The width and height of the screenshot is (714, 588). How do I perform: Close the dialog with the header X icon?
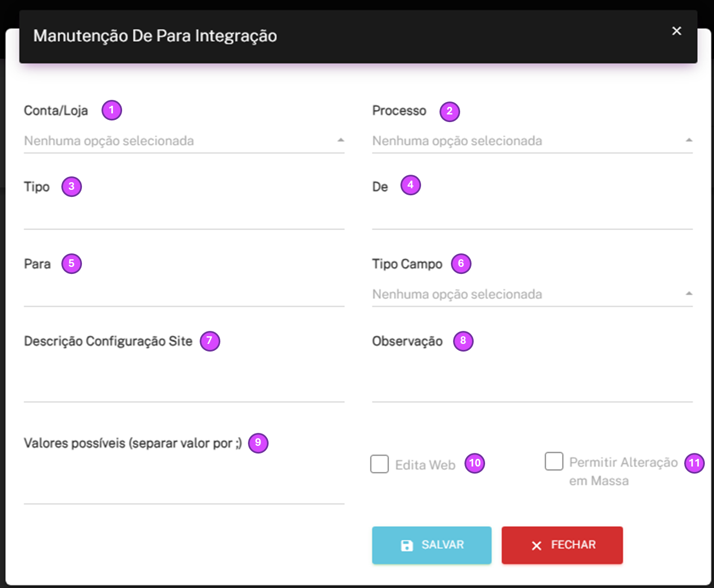point(677,31)
